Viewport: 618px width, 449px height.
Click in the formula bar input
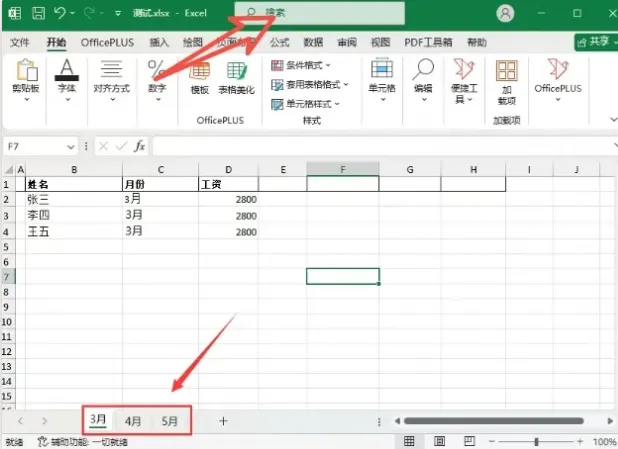[x=382, y=147]
